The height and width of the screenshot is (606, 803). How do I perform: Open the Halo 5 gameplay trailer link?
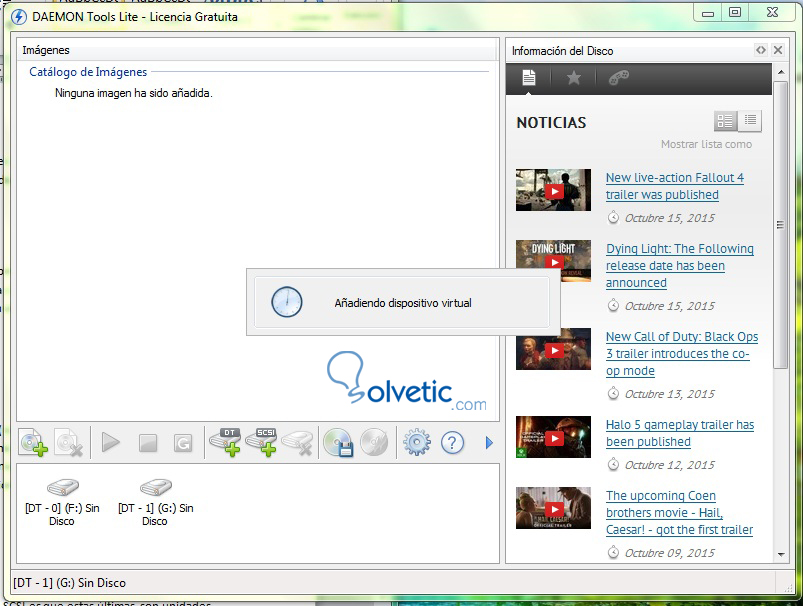[680, 433]
